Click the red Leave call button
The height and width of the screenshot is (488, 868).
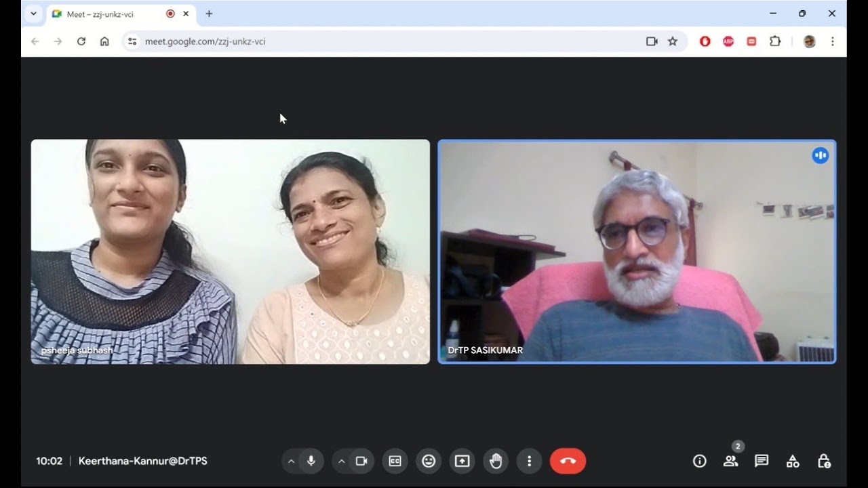pyautogui.click(x=568, y=461)
